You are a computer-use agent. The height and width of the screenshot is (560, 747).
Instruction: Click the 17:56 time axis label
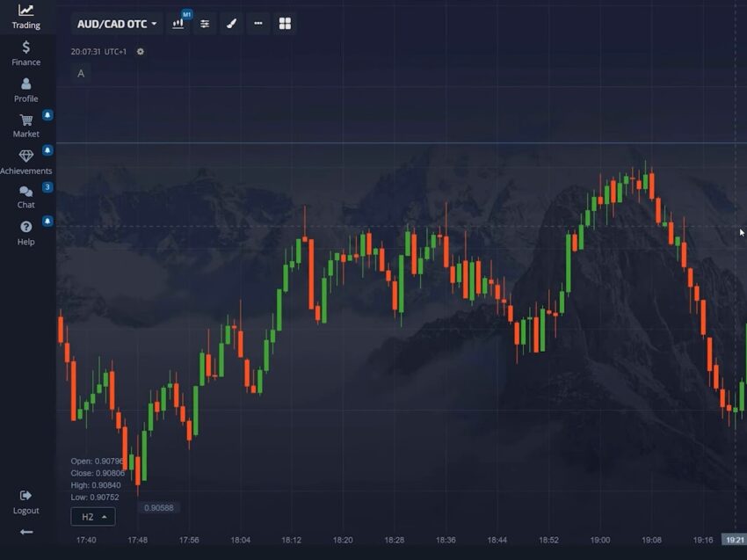(189, 540)
